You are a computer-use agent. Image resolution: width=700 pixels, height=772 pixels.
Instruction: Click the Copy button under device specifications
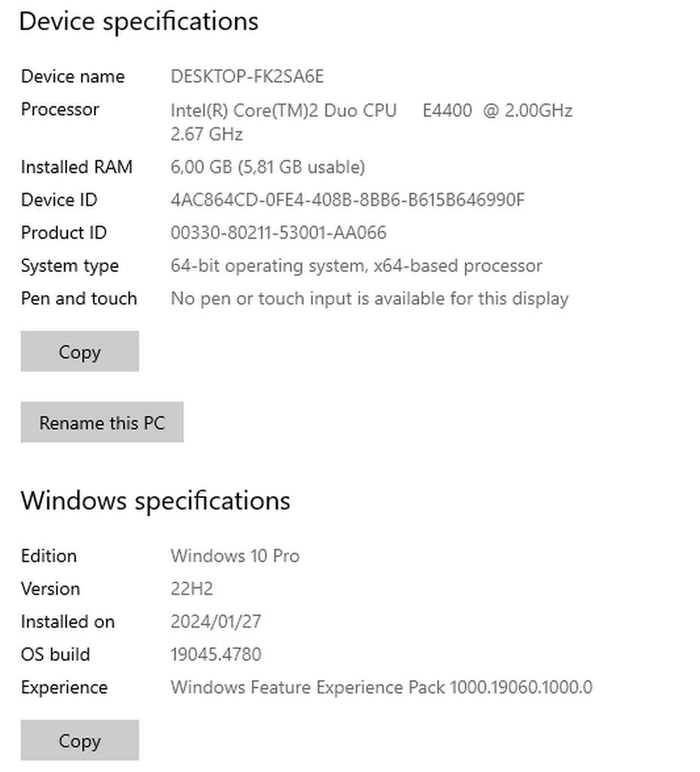click(x=79, y=351)
